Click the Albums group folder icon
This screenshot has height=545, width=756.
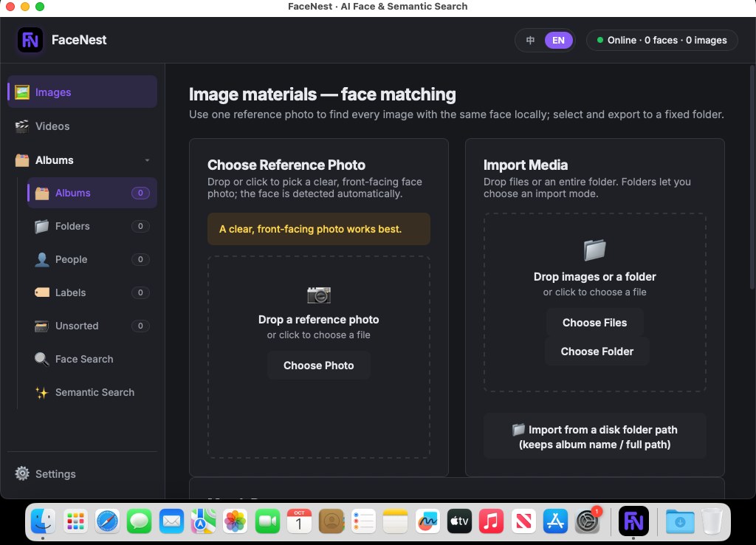click(x=21, y=160)
